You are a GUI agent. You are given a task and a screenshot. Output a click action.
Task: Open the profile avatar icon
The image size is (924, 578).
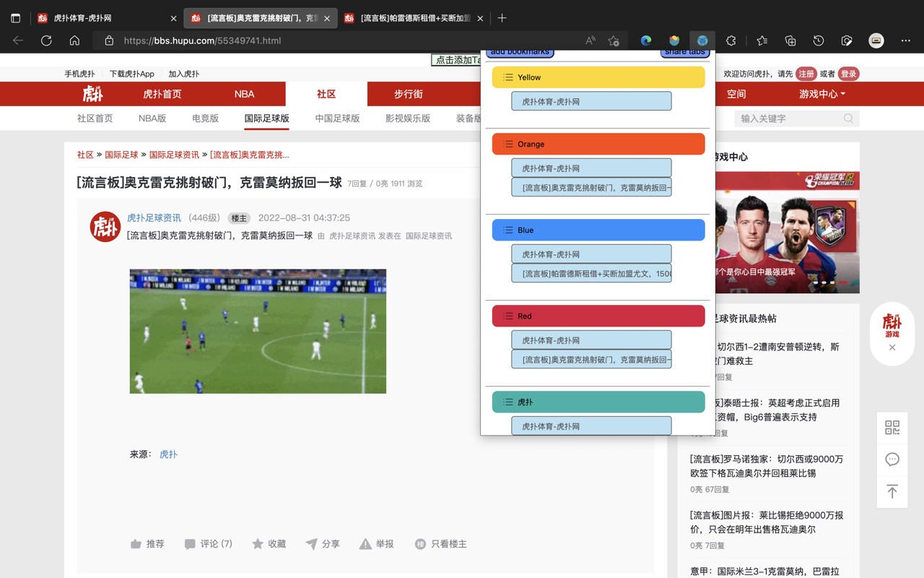876,40
